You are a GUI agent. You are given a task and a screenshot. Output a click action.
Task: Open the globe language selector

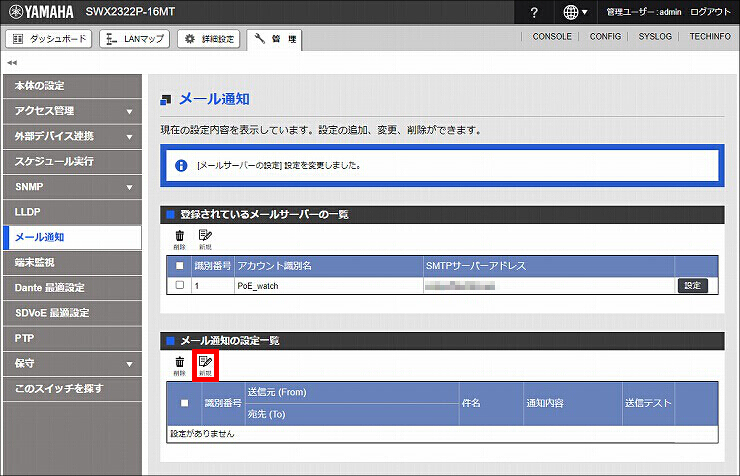[575, 12]
